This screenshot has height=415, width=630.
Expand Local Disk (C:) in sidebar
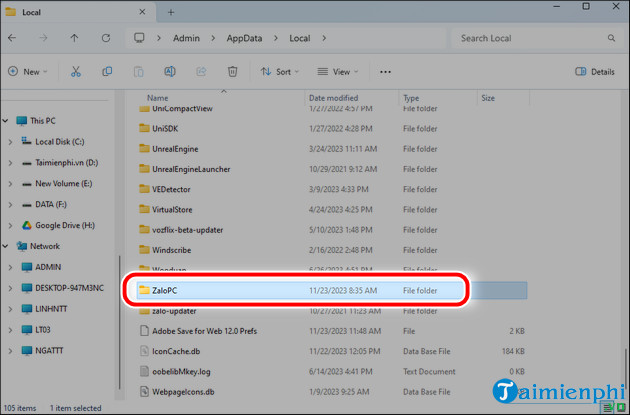click(x=10, y=141)
